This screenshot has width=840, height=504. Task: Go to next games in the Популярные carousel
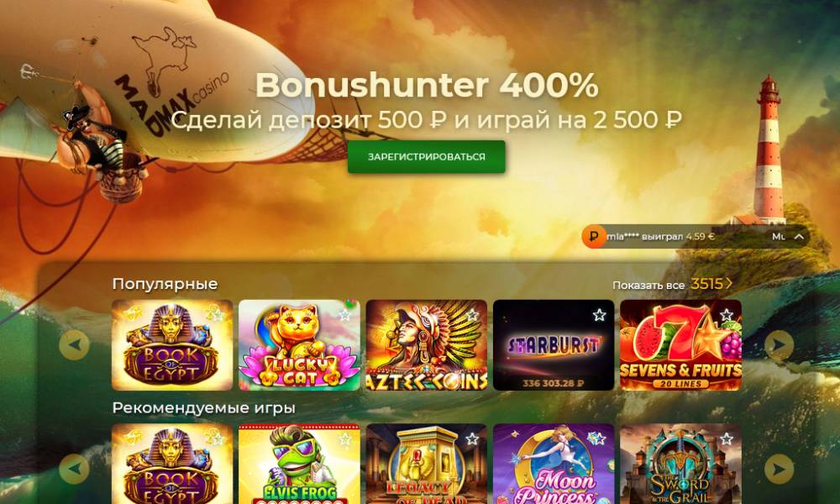click(x=779, y=345)
